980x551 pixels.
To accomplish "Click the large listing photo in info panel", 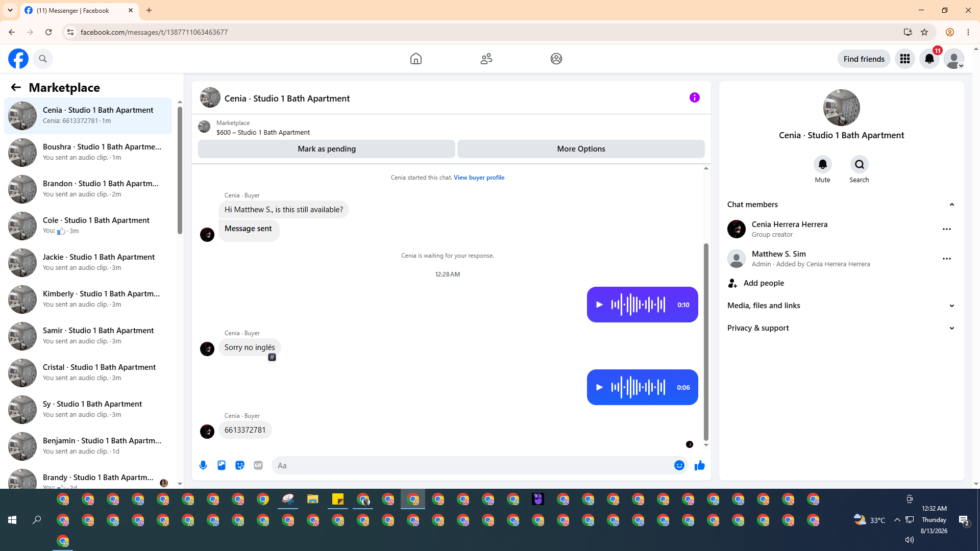I will [842, 108].
